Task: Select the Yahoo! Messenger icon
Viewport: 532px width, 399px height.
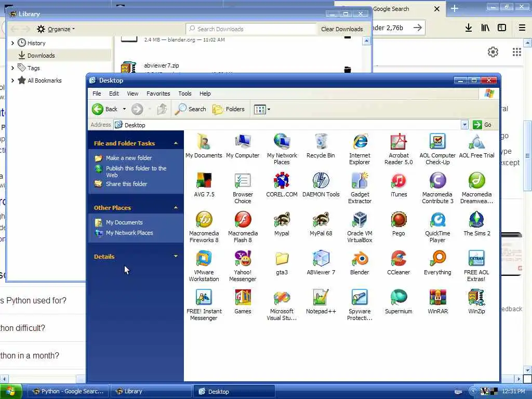Action: 243,265
